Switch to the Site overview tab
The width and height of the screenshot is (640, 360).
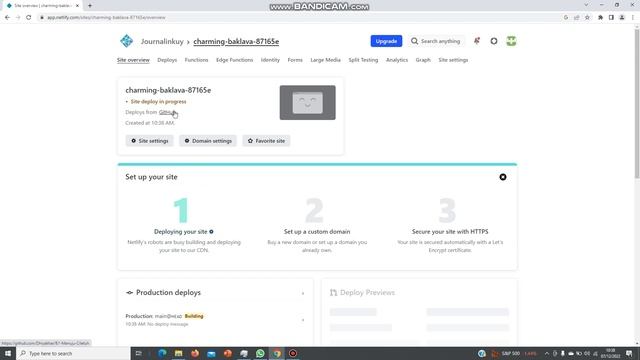click(x=133, y=60)
